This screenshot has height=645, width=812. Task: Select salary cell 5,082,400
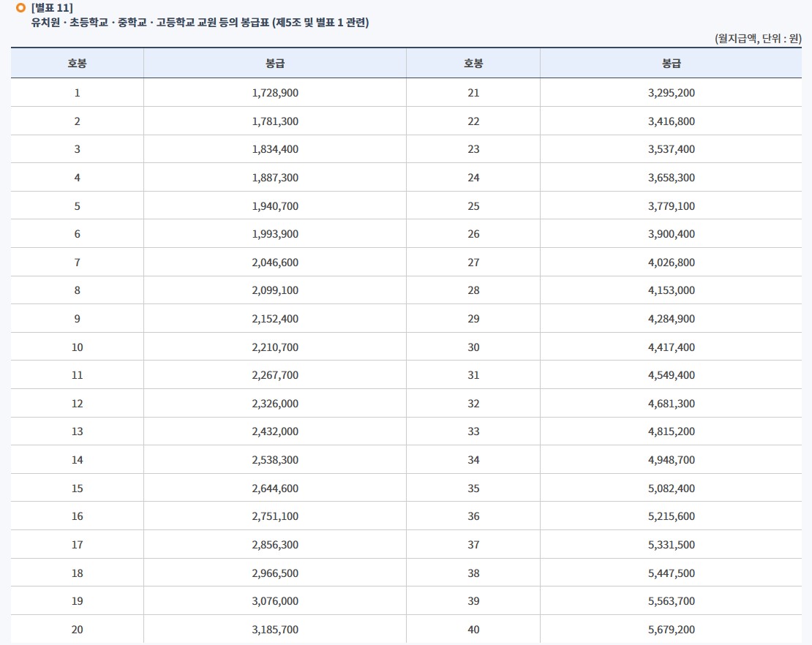(x=671, y=489)
